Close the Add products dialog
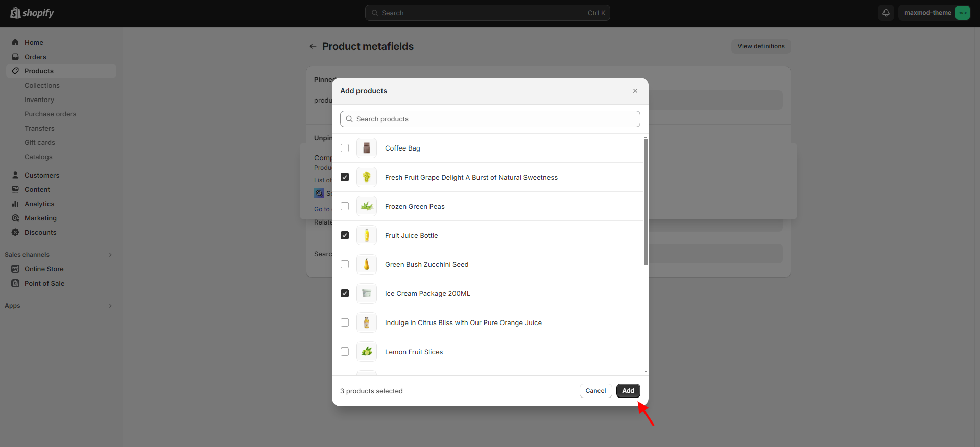This screenshot has width=980, height=447. (x=635, y=91)
